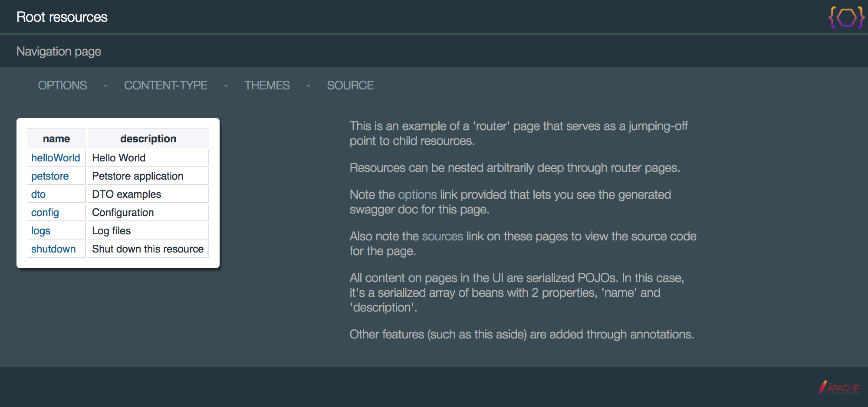Click the 'Root resources' page title
Image resolution: width=868 pixels, height=407 pixels.
(62, 17)
